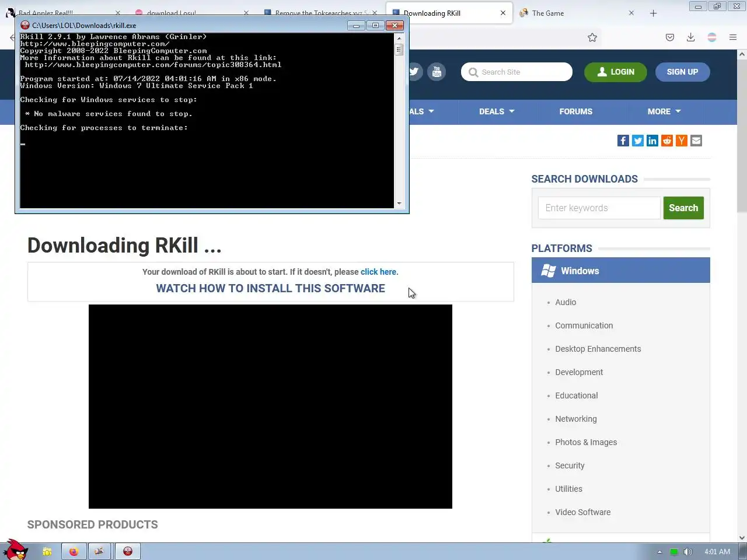Click the RKill console window title icon

pyautogui.click(x=25, y=25)
